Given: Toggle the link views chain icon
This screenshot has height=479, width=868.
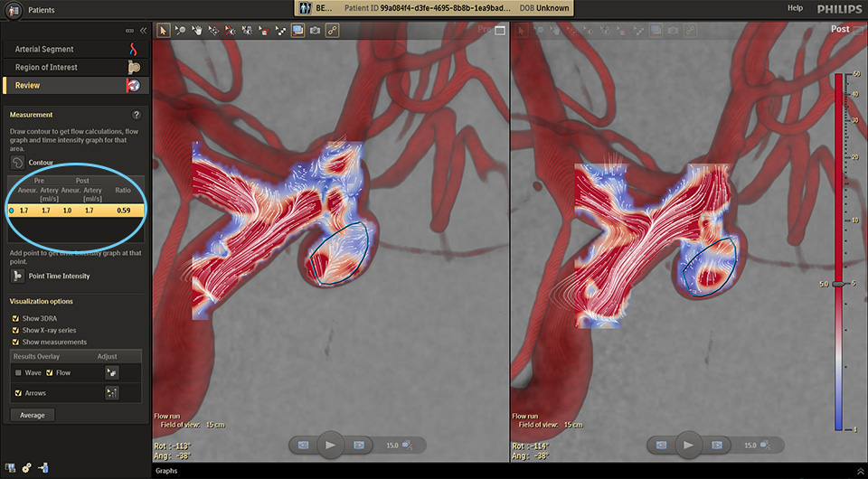Looking at the screenshot, I should click(332, 30).
